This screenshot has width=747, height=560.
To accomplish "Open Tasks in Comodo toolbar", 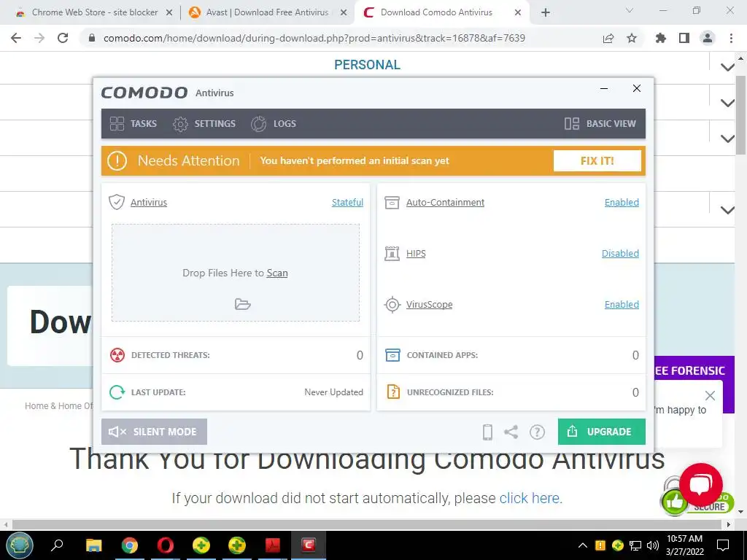I will [133, 124].
